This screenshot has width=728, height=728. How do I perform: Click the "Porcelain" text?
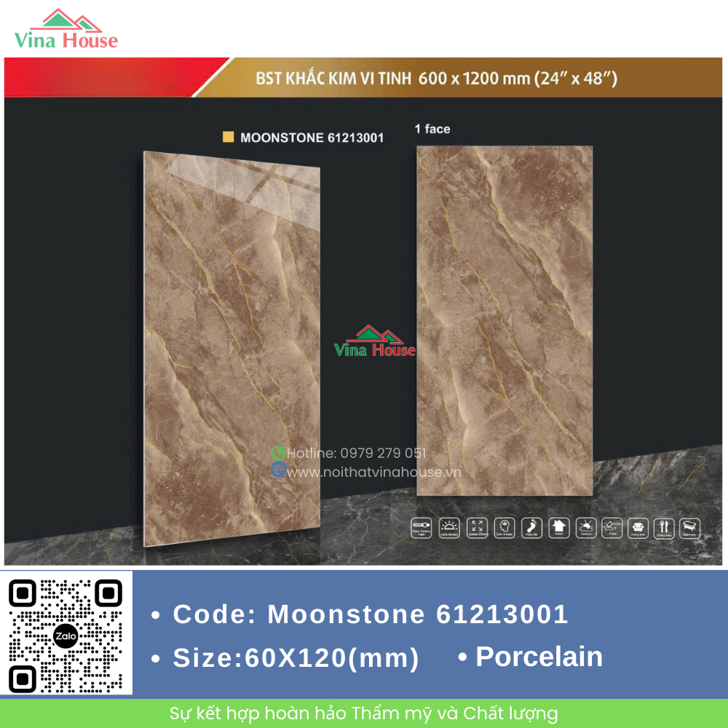(x=539, y=657)
